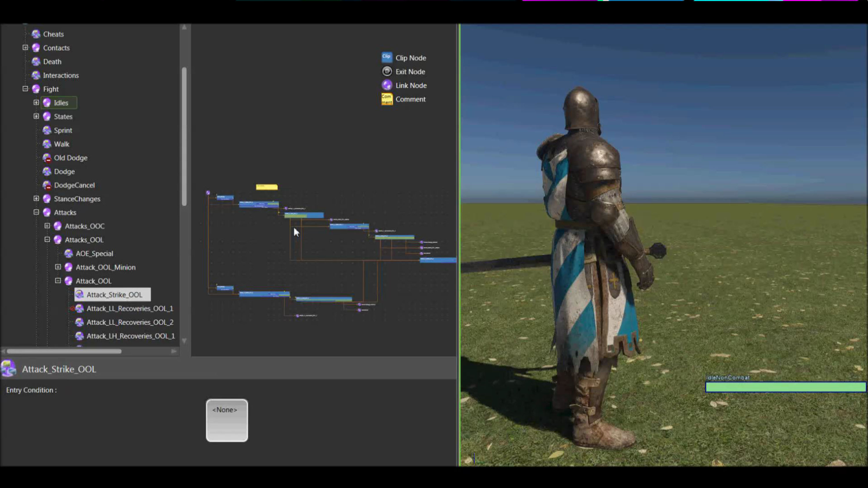This screenshot has width=868, height=488.
Task: Click the green IdleNonCombat progress bar
Action: tap(785, 387)
